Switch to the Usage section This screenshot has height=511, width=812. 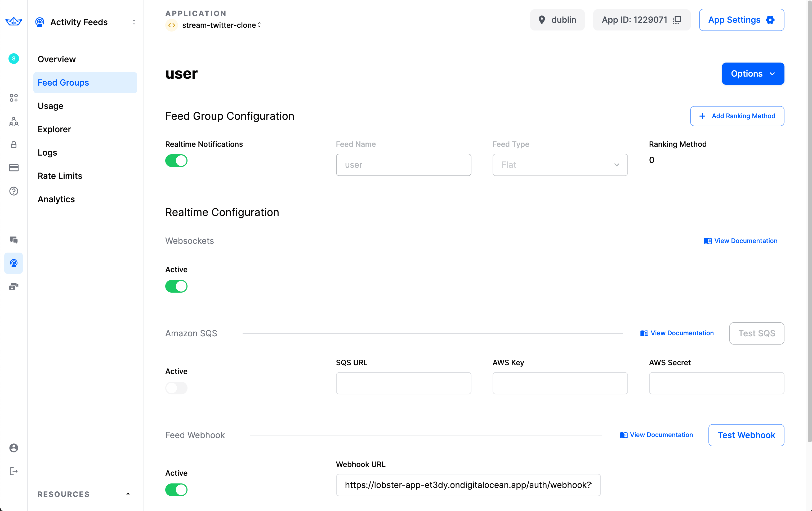[x=50, y=106]
